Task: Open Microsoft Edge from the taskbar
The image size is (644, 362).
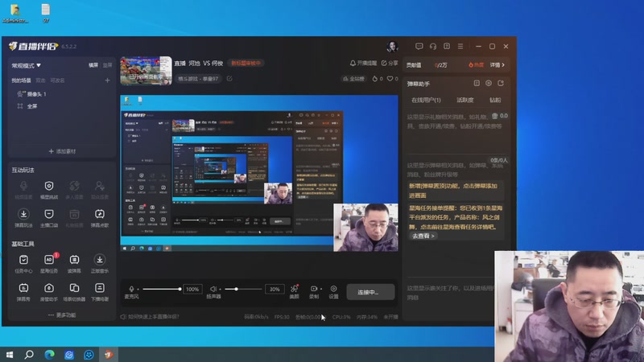Action: point(49,354)
